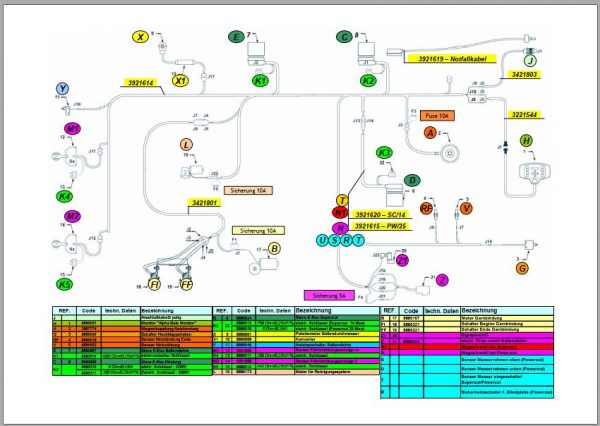Select the dark green D marker
This screenshot has width=600, height=426.
[x=412, y=180]
